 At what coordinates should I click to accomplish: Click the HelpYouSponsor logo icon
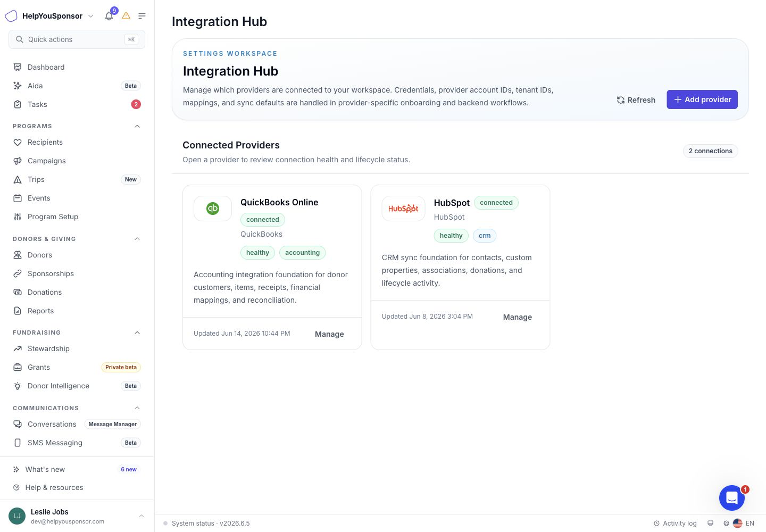[11, 16]
